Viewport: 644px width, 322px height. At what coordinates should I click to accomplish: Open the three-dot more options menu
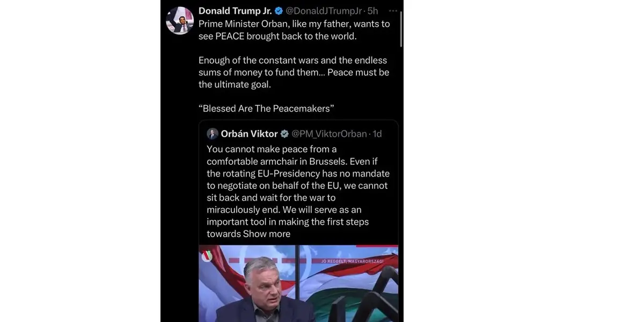393,11
